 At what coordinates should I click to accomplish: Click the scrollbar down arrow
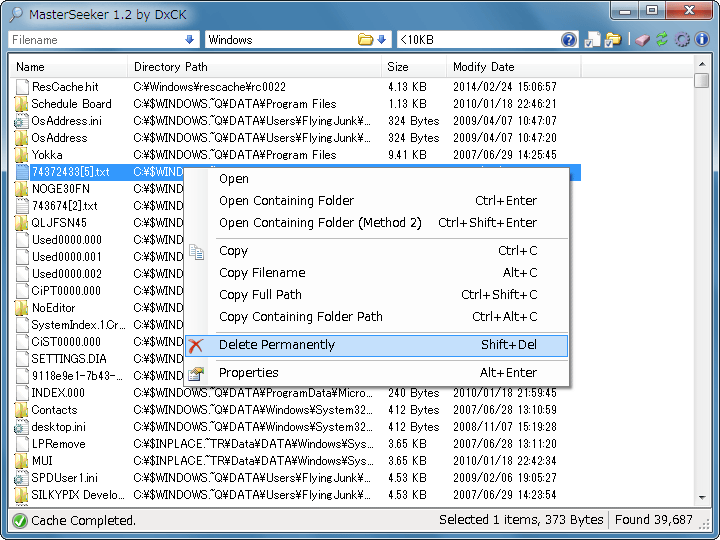(x=702, y=498)
